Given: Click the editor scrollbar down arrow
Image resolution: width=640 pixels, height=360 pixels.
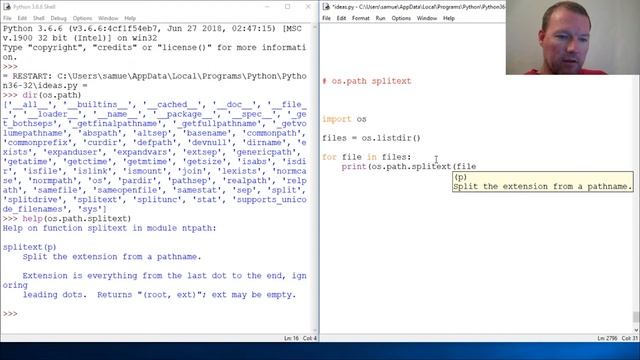Looking at the screenshot, I should click(636, 330).
